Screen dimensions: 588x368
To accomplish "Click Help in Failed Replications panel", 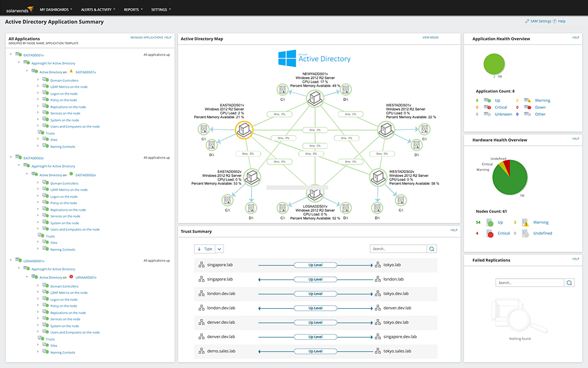I will point(575,259).
